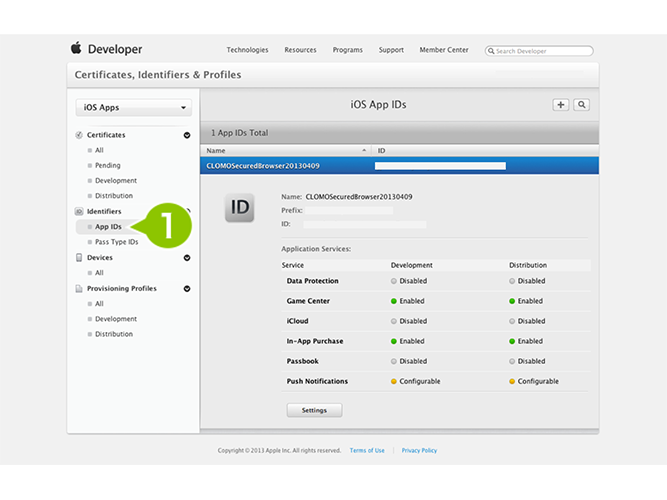The height and width of the screenshot is (500, 667).
Task: Click the Settings button
Action: (314, 410)
